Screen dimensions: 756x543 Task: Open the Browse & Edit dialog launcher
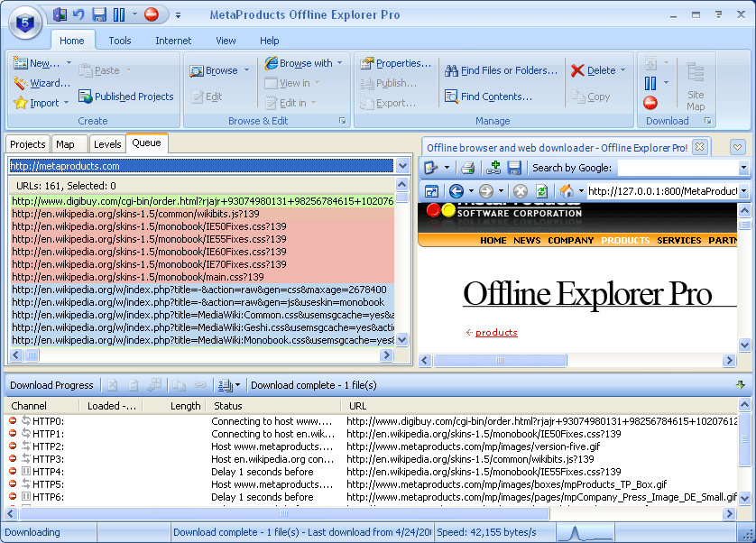coord(342,121)
